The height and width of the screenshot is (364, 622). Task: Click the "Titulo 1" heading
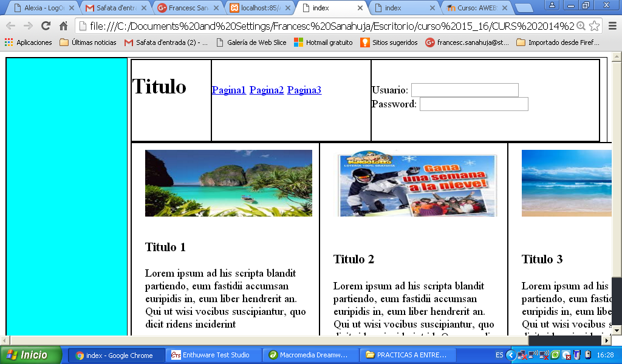165,247
